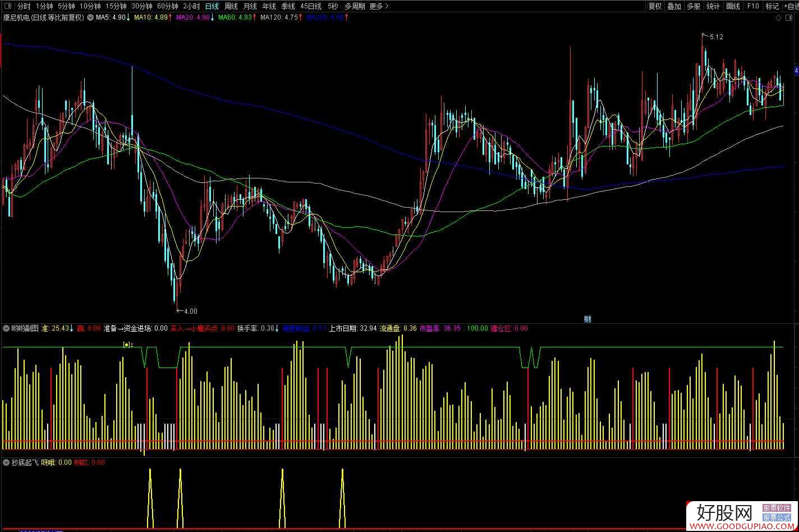The width and height of the screenshot is (799, 532).
Task: Click the side panel toggle icon top-right
Action: [789, 18]
